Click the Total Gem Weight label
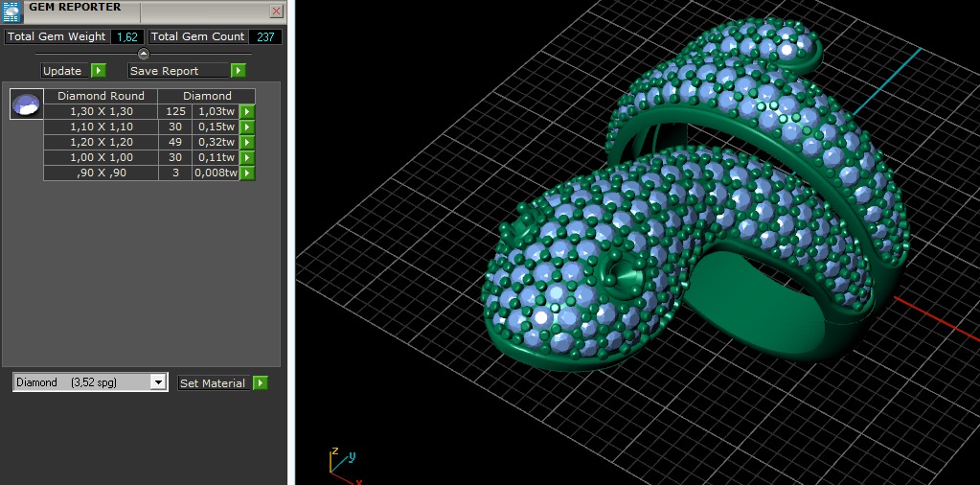980x485 pixels. 57,36
